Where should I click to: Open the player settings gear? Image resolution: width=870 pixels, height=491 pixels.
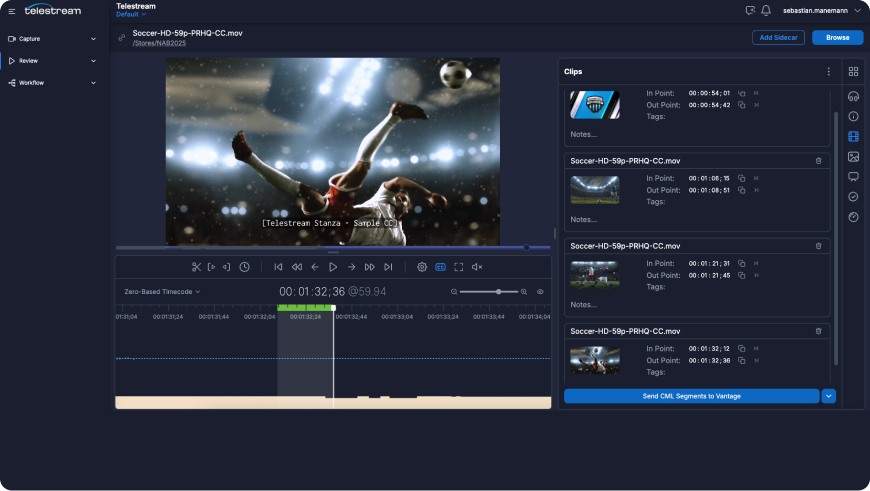click(422, 267)
